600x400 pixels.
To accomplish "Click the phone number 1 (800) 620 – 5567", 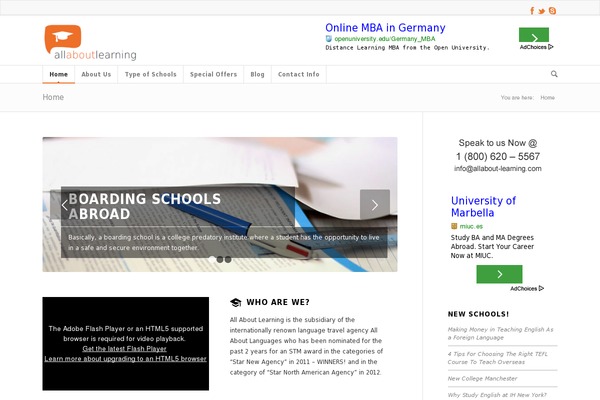I will [x=498, y=157].
